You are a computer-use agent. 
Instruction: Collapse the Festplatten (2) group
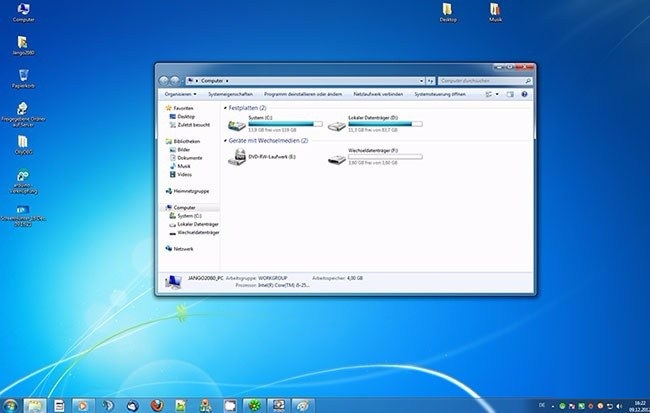[x=226, y=108]
